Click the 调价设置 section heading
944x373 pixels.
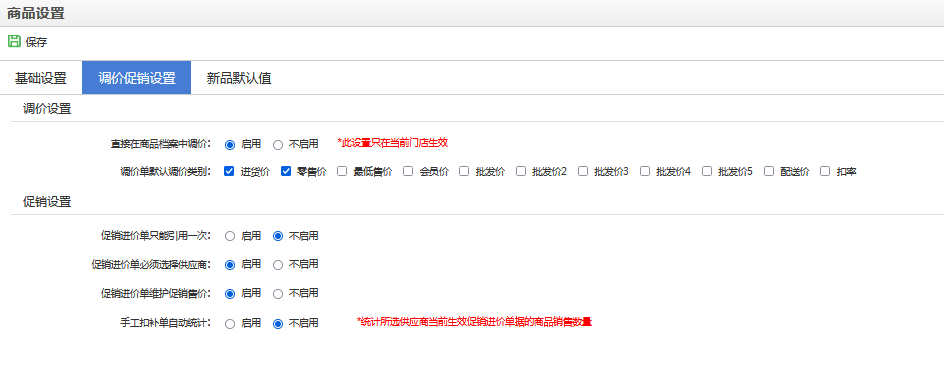[x=47, y=109]
